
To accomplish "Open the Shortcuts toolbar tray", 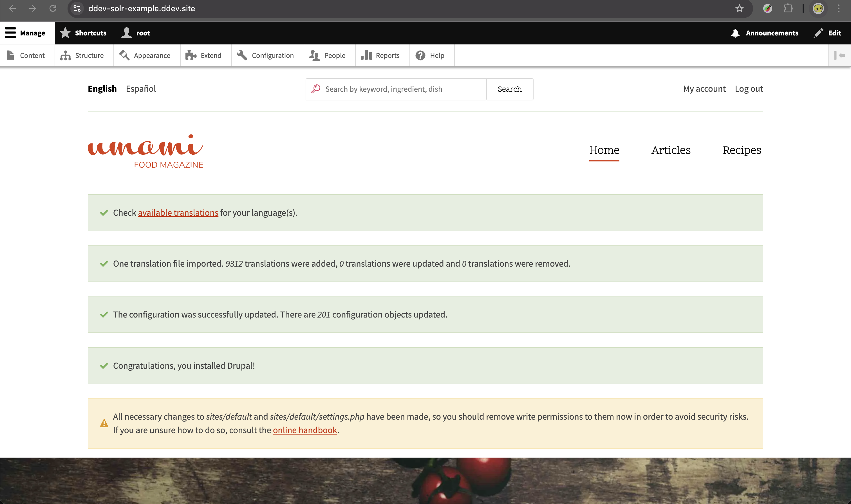I will 83,33.
